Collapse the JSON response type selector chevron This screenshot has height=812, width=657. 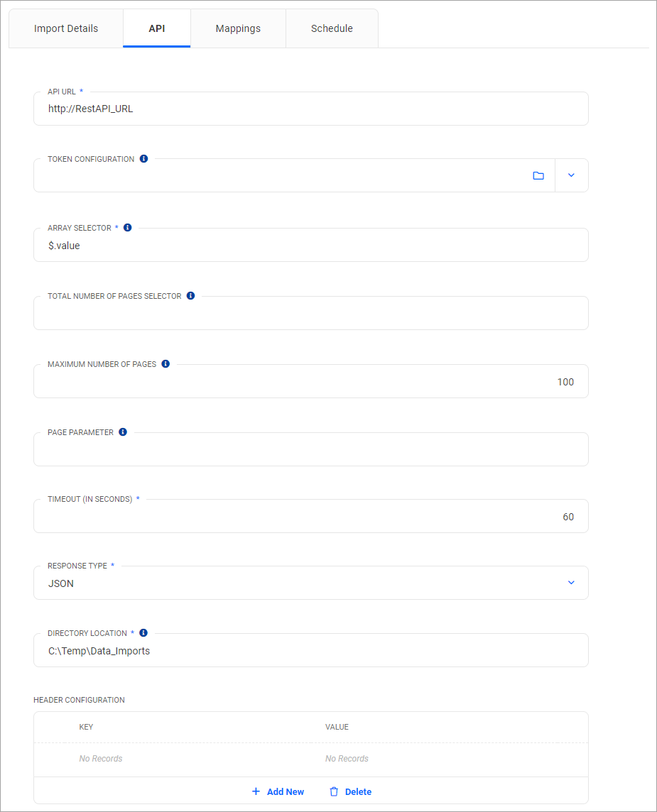click(x=571, y=582)
